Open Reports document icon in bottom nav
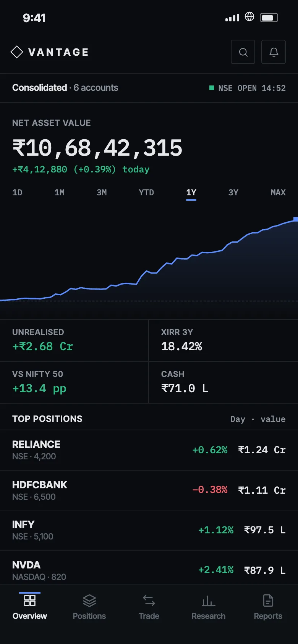This screenshot has height=644, width=298. pos(268,601)
